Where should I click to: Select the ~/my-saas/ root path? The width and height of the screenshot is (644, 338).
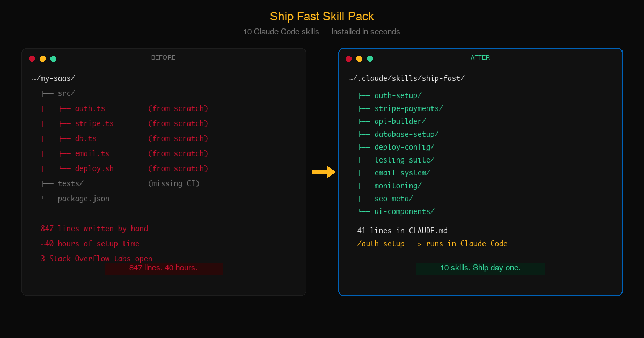54,78
